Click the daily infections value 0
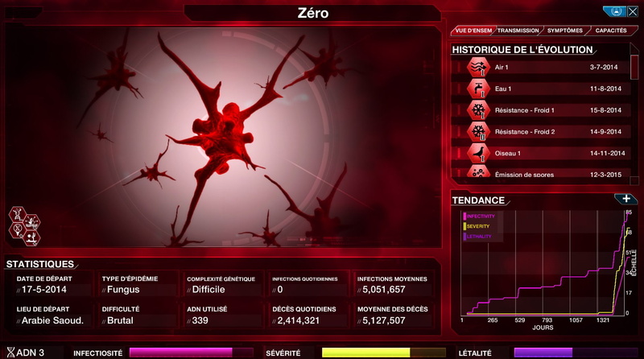 (x=280, y=290)
